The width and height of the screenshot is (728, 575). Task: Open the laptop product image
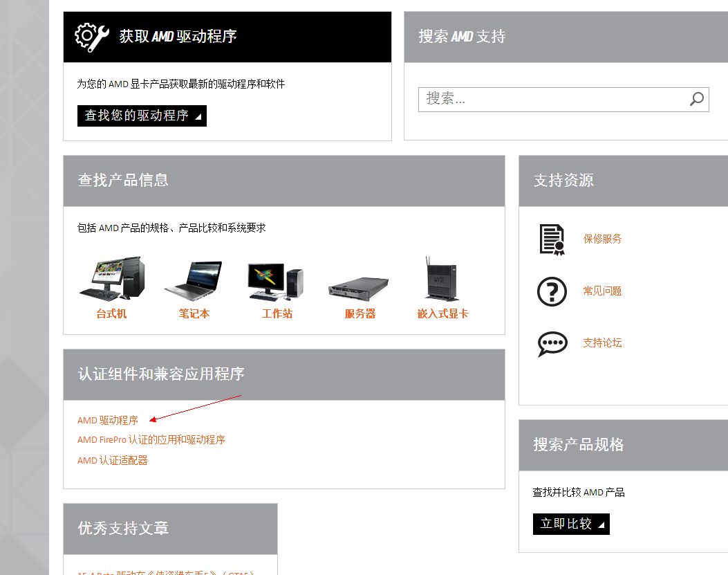tap(194, 280)
